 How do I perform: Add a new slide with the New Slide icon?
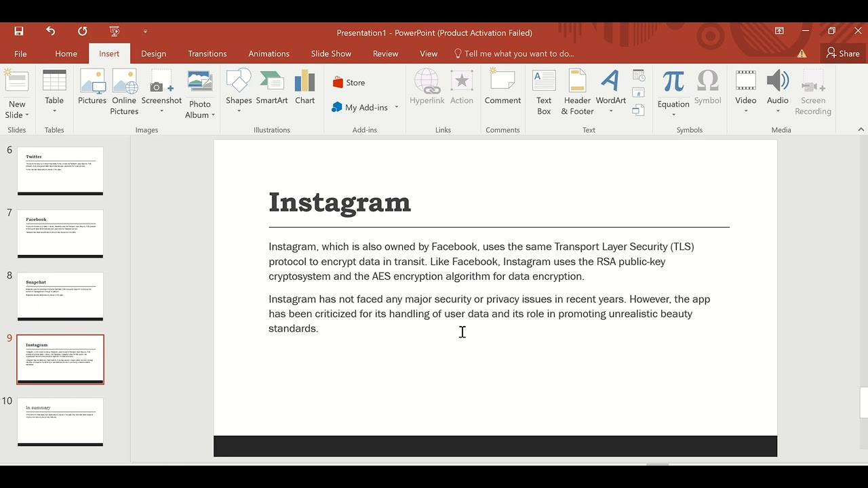coord(16,82)
